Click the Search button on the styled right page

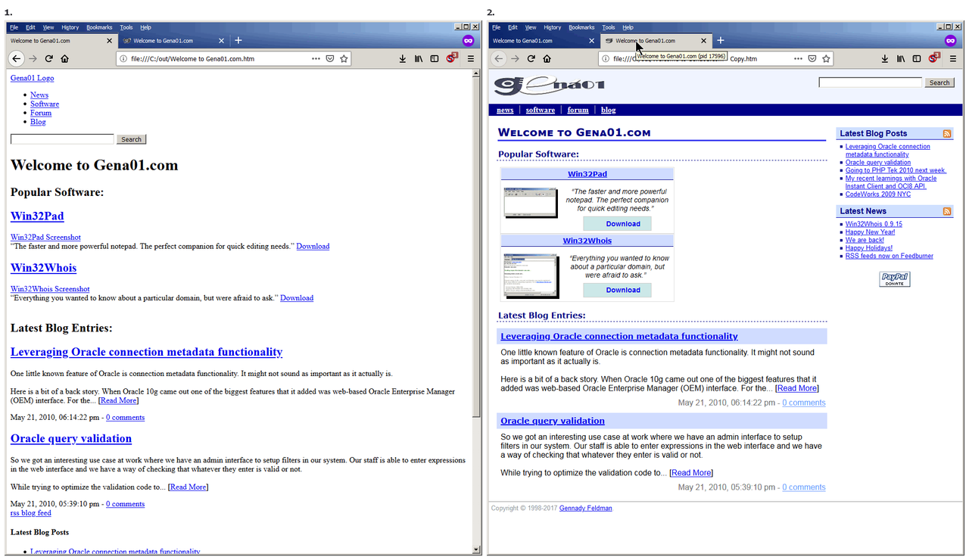(x=939, y=82)
